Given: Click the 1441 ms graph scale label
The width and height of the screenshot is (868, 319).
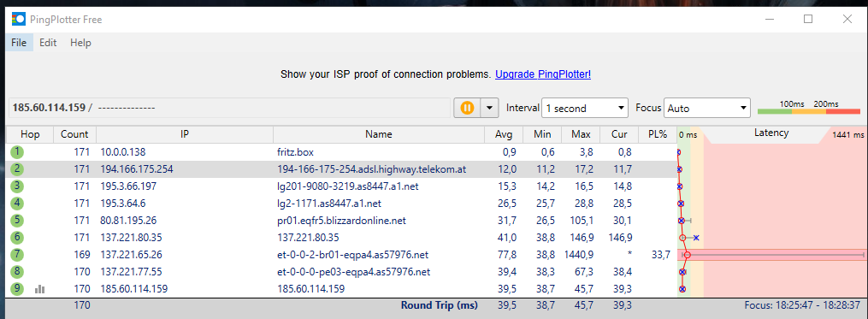Looking at the screenshot, I should [x=847, y=134].
